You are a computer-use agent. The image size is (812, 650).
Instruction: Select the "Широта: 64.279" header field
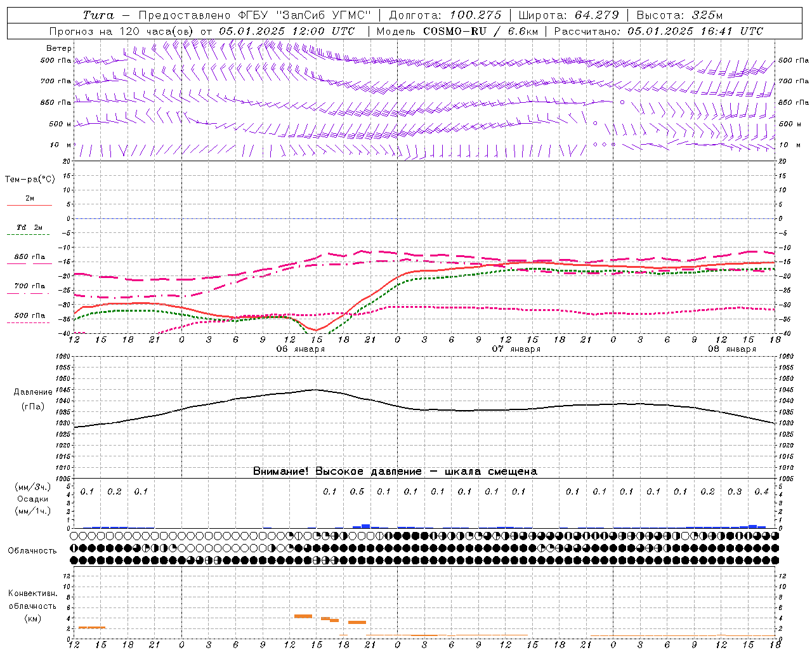[x=569, y=15]
